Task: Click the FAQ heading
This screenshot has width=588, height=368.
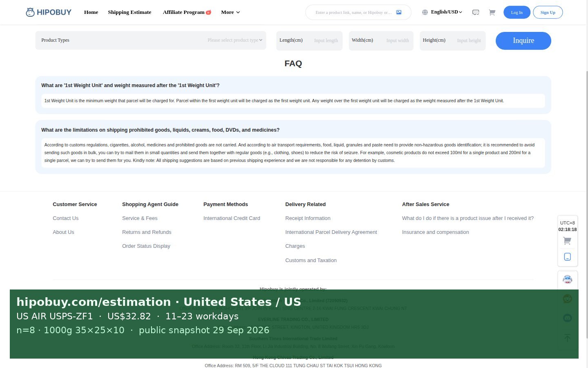Action: coord(293,63)
